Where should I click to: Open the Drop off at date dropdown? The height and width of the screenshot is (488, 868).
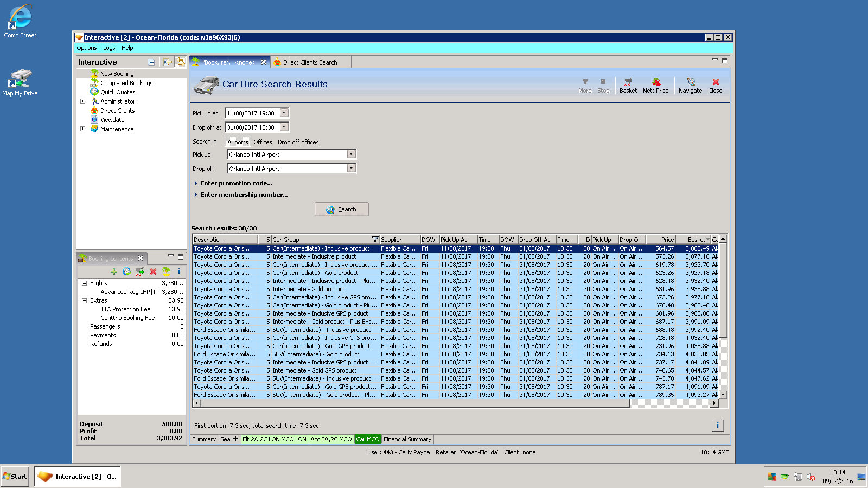coord(284,127)
